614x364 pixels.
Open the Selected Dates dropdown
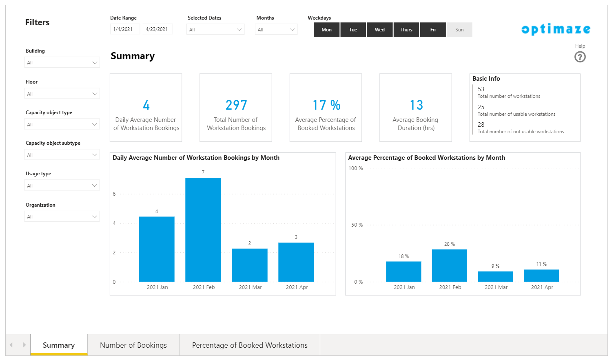pyautogui.click(x=215, y=30)
